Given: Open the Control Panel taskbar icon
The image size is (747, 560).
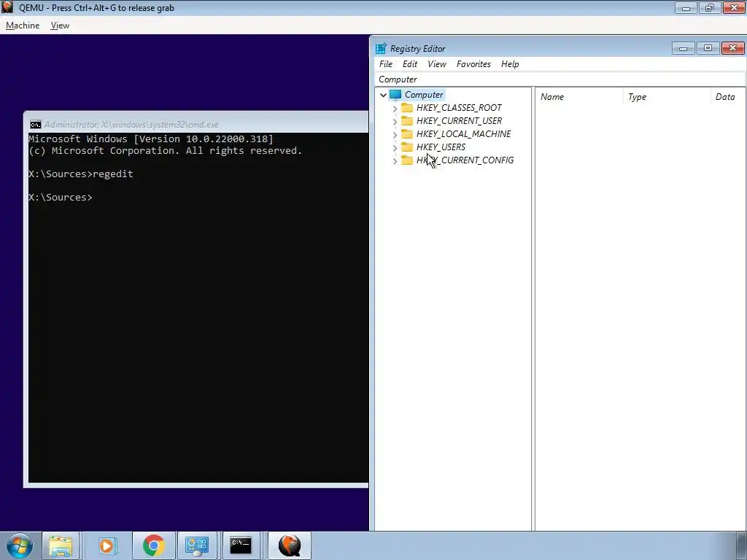Looking at the screenshot, I should (x=197, y=545).
